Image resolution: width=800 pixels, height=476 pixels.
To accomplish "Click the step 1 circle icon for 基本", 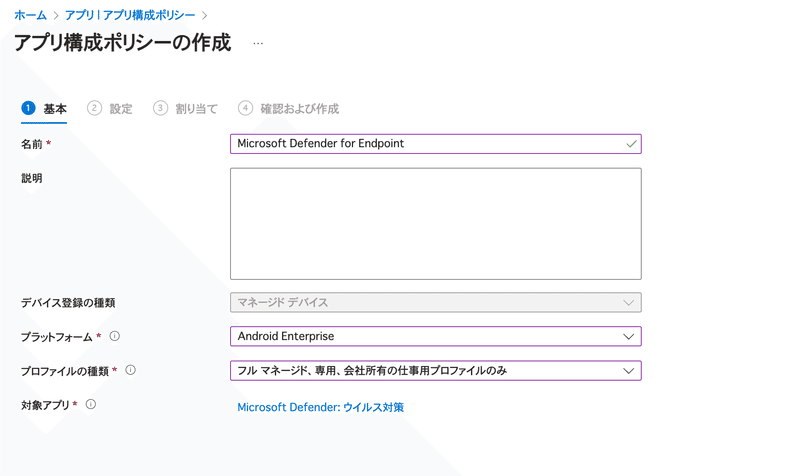I will 29,108.
